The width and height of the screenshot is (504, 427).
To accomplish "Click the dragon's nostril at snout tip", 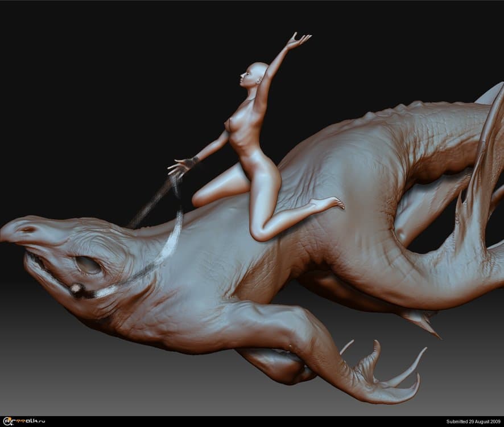I will point(27,229).
